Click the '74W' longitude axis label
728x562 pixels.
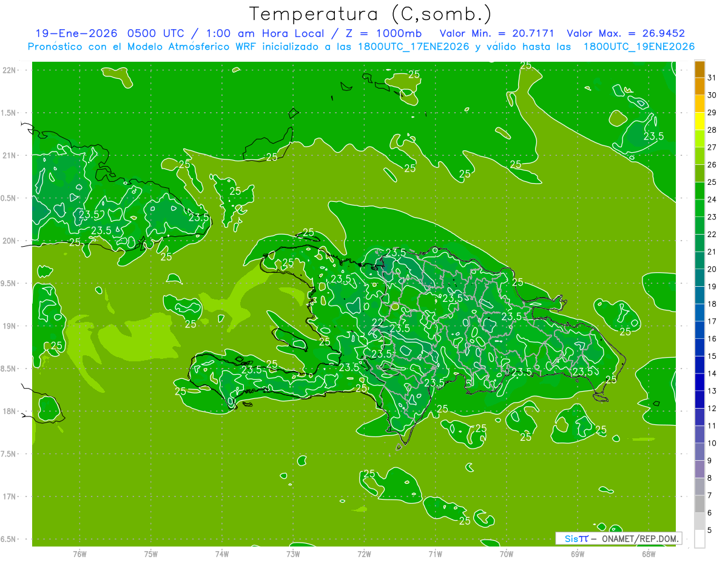(x=222, y=554)
